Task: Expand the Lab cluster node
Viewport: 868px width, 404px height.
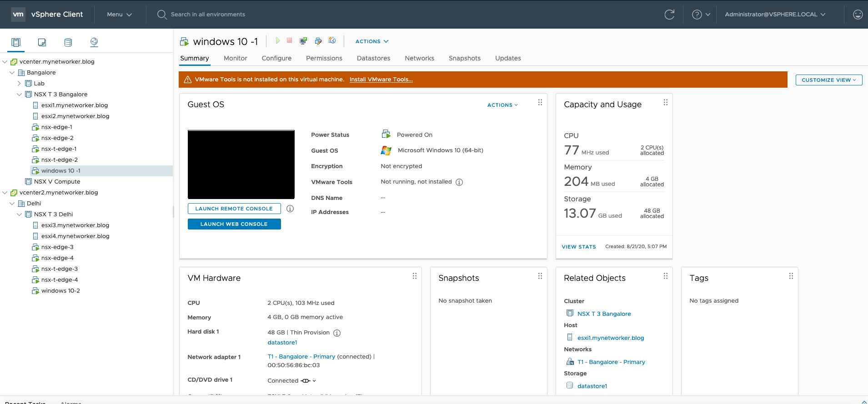Action: tap(20, 84)
